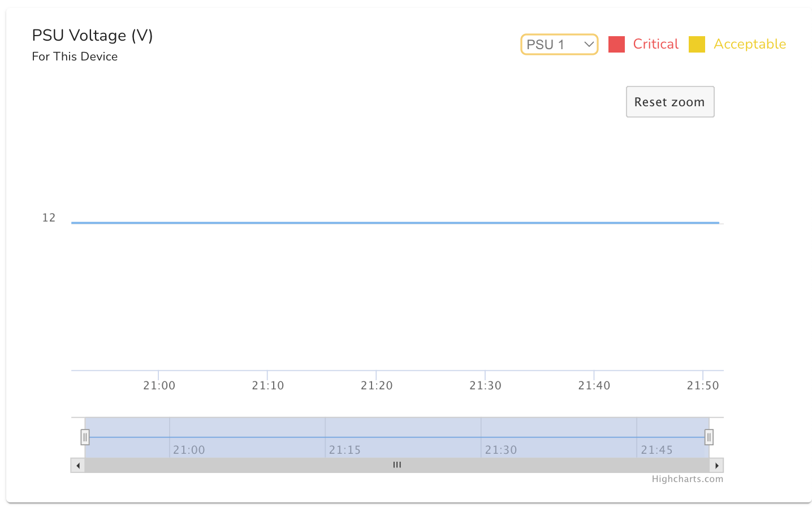Click the scrollbar grip handle icon
812x512 pixels.
coord(397,465)
